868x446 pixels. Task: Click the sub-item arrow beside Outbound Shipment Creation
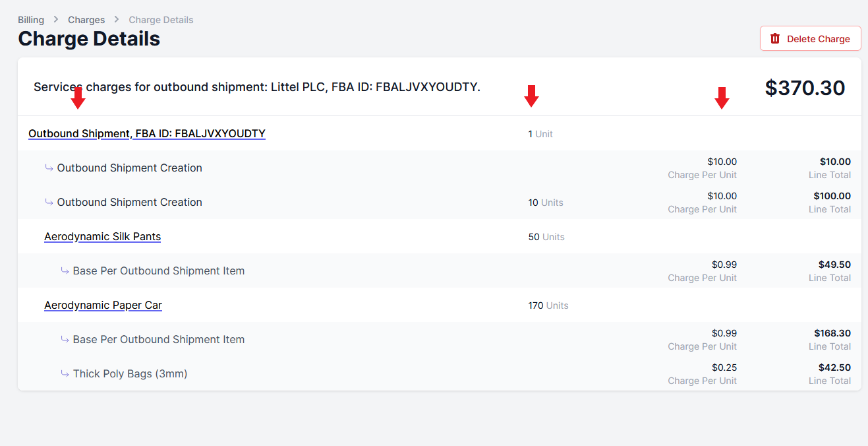point(49,168)
